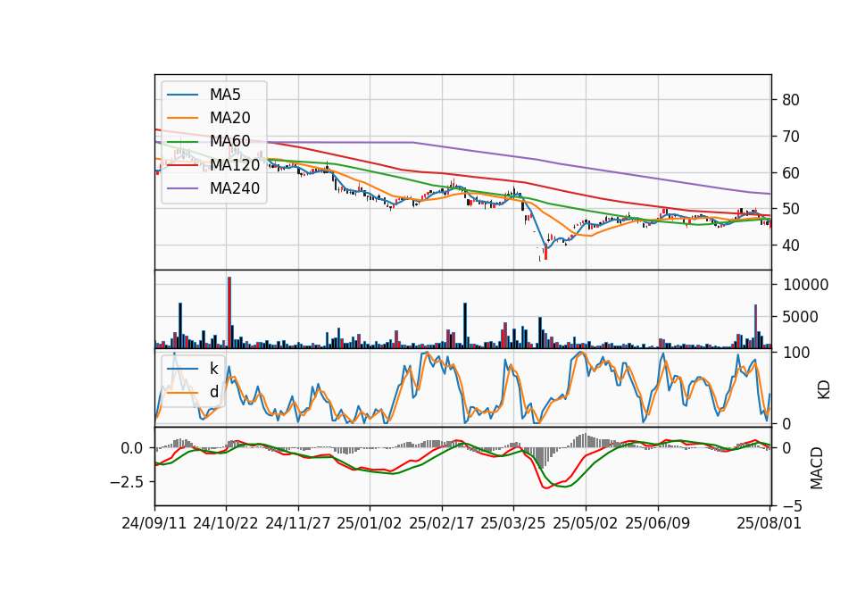Viewport: 857px width, 616px height.
Task: Click the MACD left axis value 0.0
Action: coord(132,448)
